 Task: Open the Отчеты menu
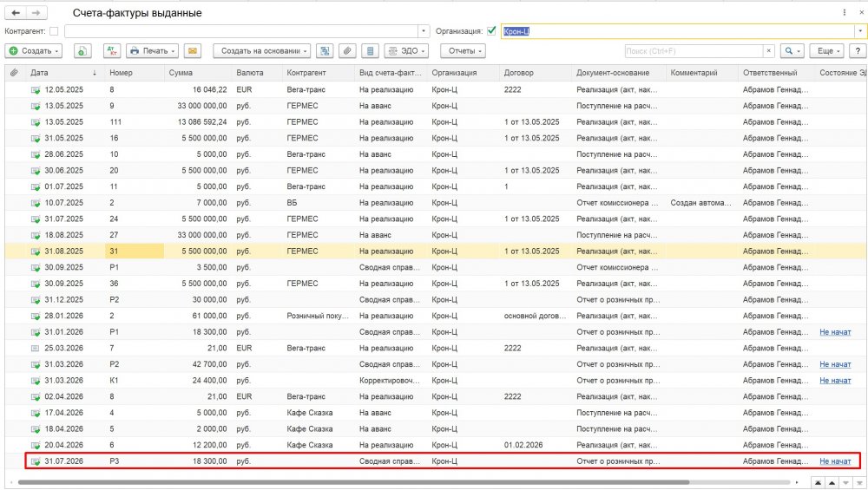point(463,51)
